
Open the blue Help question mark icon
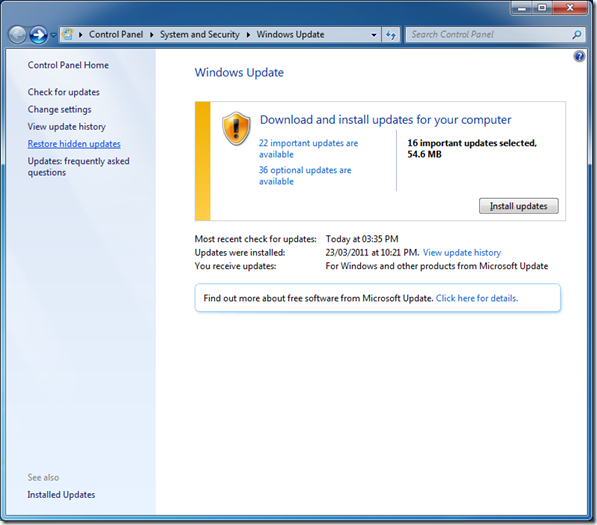[579, 57]
